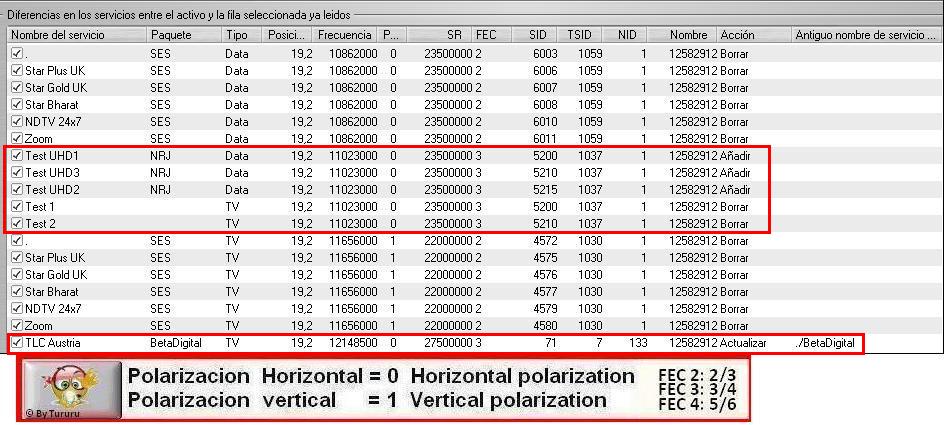This screenshot has width=946, height=425.
Task: Toggle checkbox for Test UHD2 service
Action: (x=17, y=190)
